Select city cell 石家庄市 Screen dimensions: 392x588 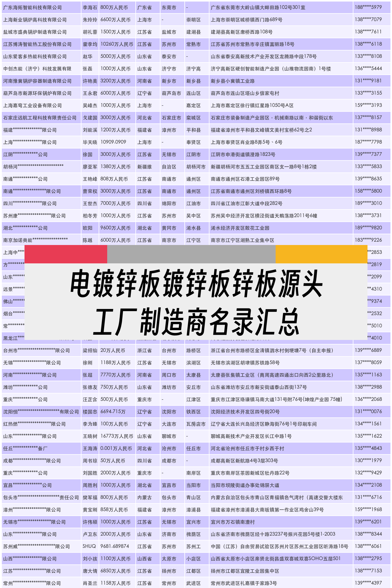click(x=171, y=118)
